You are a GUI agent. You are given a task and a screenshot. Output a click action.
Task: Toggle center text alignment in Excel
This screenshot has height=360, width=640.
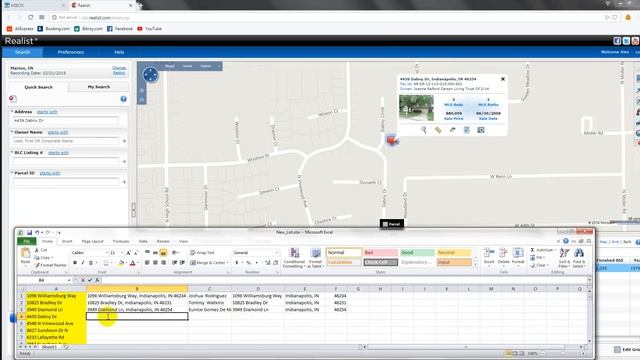[x=155, y=263]
